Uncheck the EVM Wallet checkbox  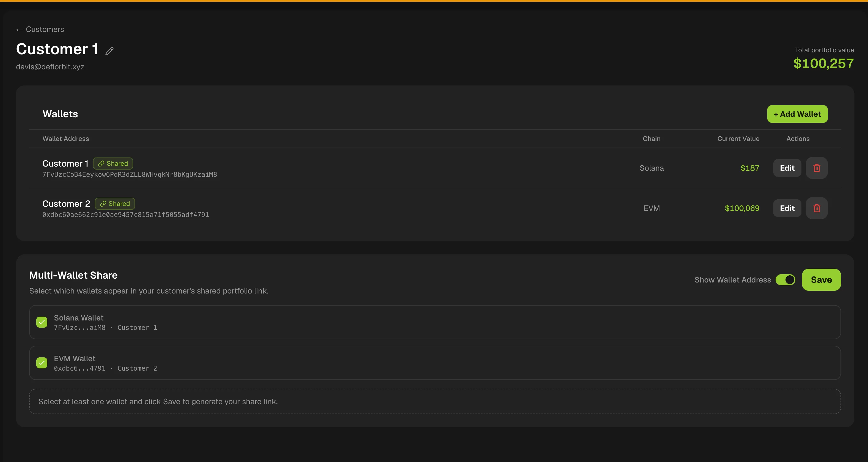pos(42,363)
